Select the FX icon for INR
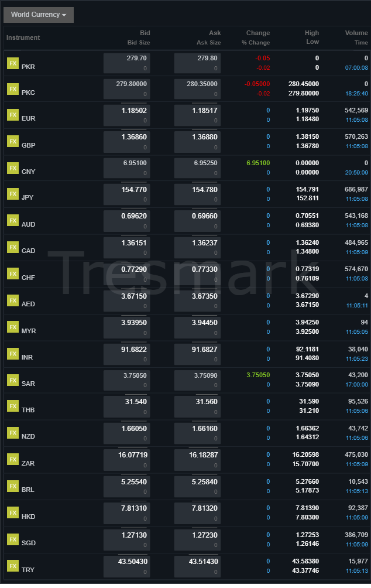The image size is (371, 588). click(x=12, y=353)
